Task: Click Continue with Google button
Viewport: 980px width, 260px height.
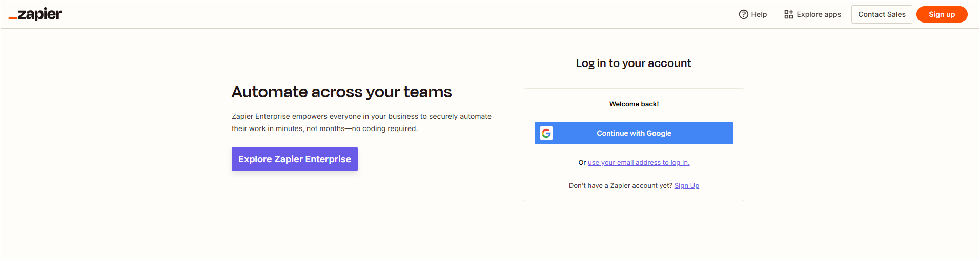Action: pyautogui.click(x=634, y=133)
